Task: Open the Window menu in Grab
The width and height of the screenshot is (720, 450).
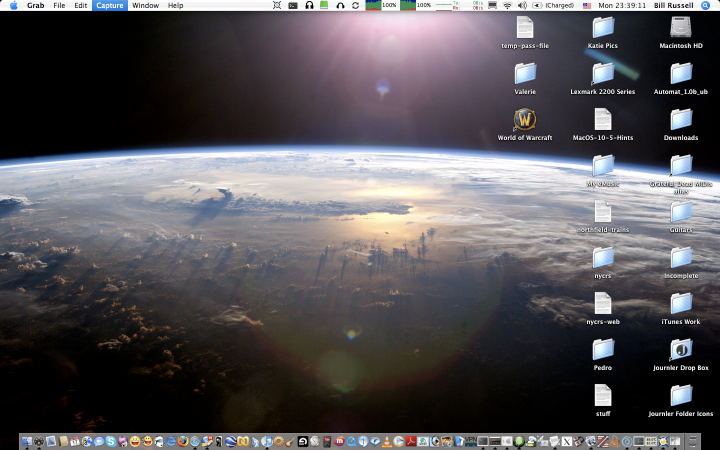Action: click(x=145, y=6)
